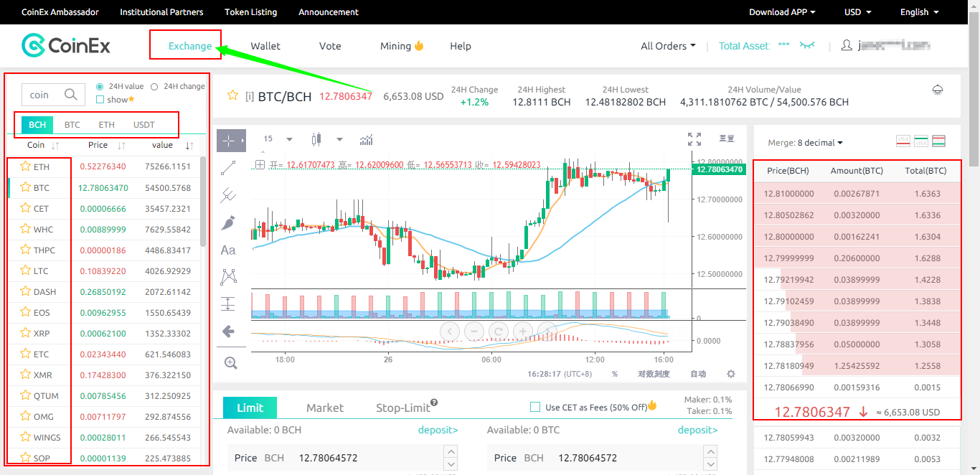The width and height of the screenshot is (980, 475).
Task: Click the chart zoom-in magnifier tool
Action: (x=230, y=363)
